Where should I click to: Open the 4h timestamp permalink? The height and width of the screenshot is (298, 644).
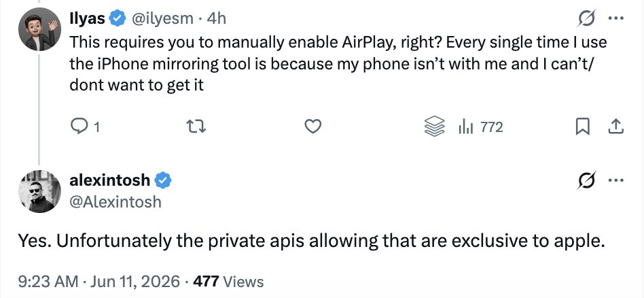tap(216, 18)
